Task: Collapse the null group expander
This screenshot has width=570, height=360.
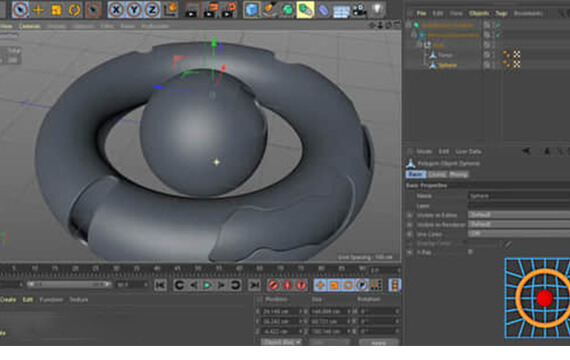Action: coord(420,45)
